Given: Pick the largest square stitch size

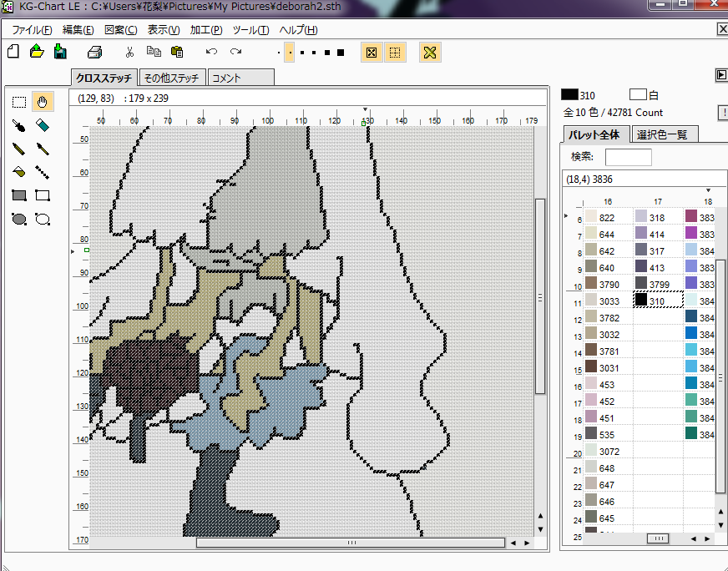Looking at the screenshot, I should point(341,53).
